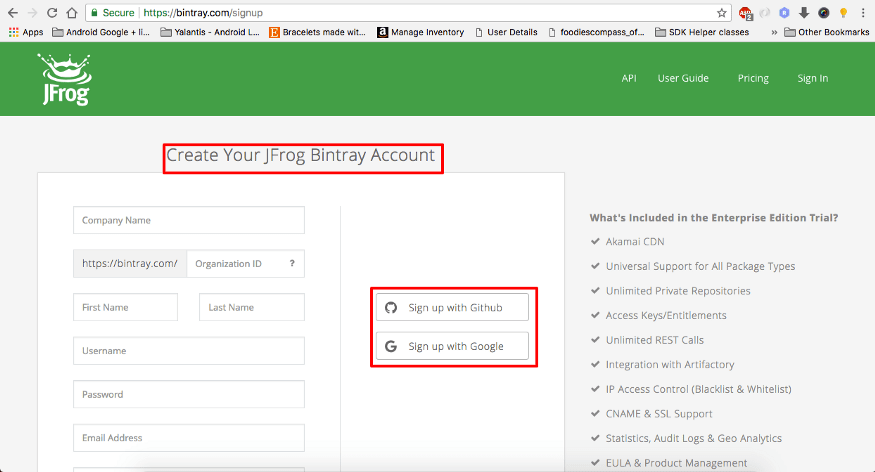Click the blue hexagon extension icon
The height and width of the screenshot is (472, 875).
click(784, 13)
